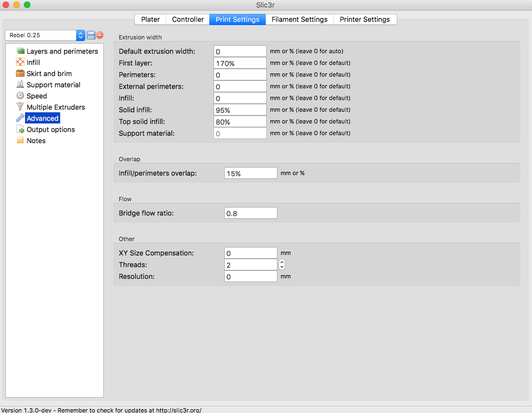Click the Multiple Extruders funnel icon
Image resolution: width=532 pixels, height=413 pixels.
point(21,107)
